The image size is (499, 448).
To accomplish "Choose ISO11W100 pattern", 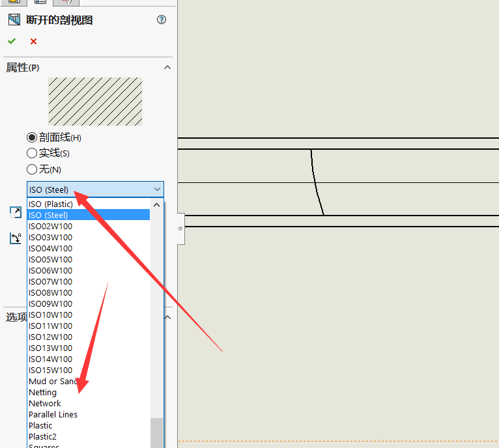I will 89,326.
